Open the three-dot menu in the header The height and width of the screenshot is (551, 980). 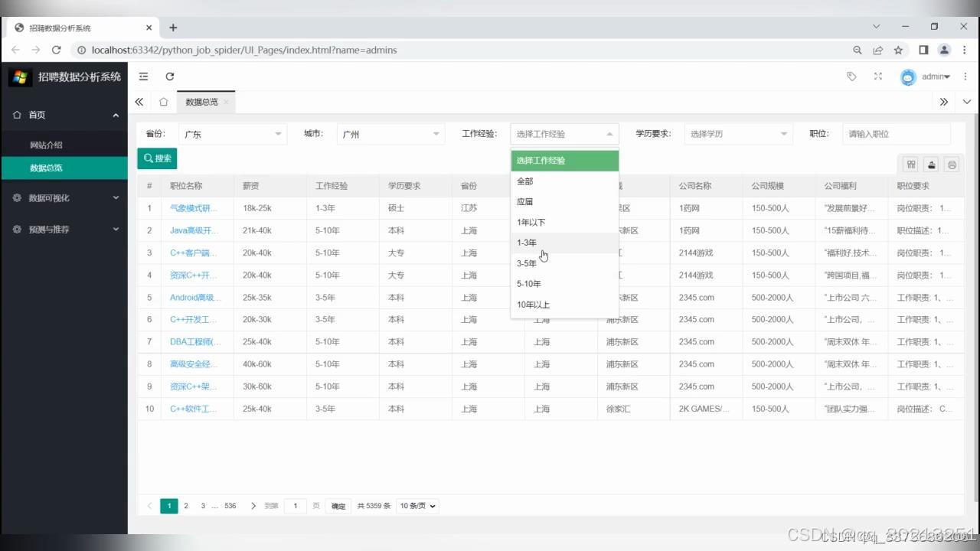click(x=966, y=77)
